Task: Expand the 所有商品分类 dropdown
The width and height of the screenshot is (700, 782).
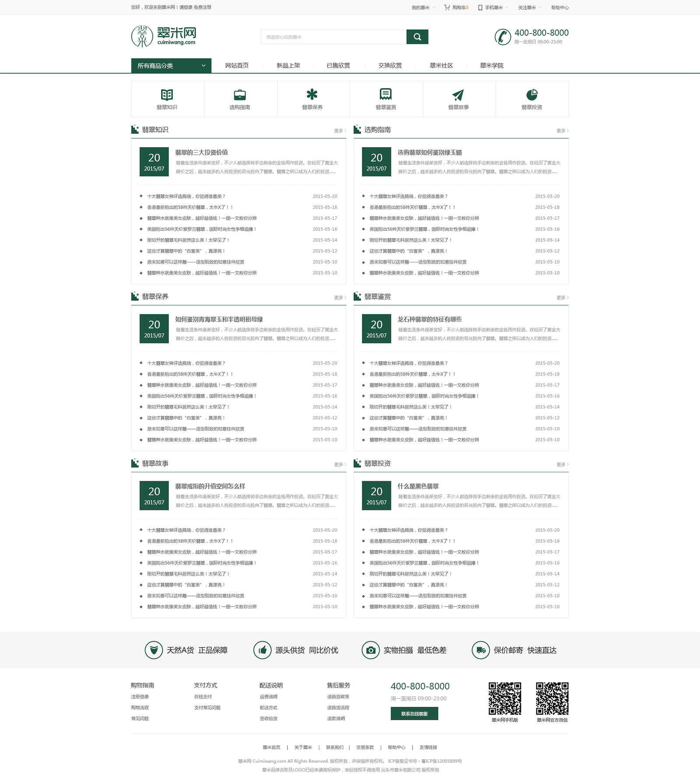Action: [171, 66]
